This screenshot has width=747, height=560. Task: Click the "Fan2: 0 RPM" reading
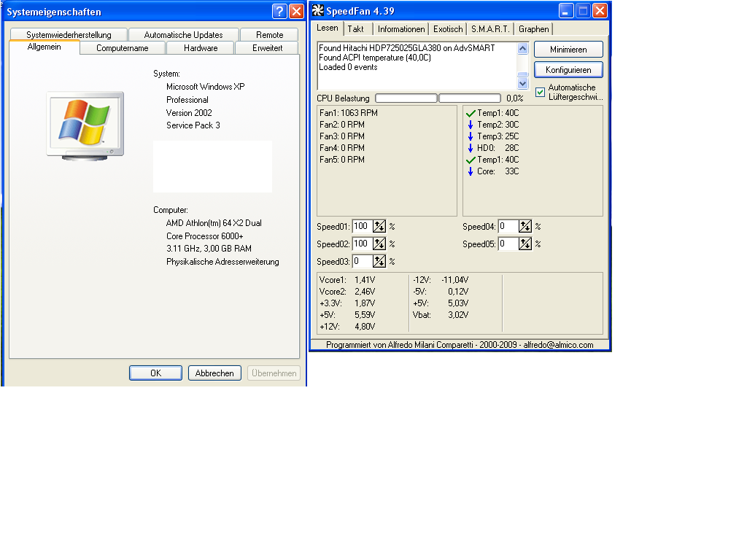click(x=342, y=125)
